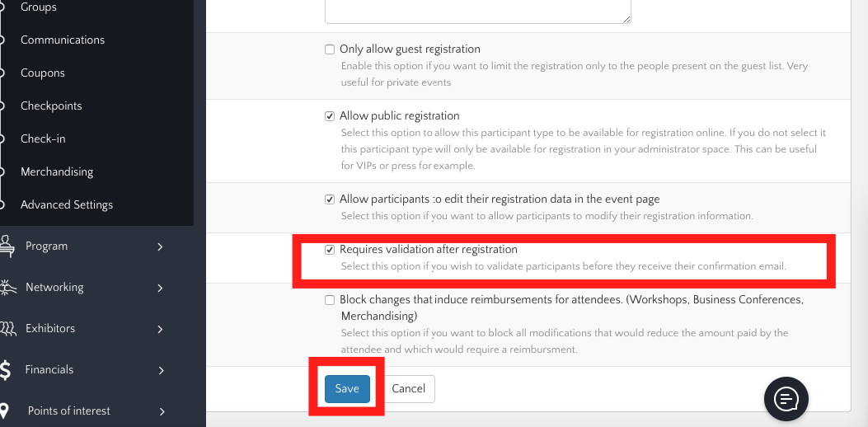This screenshot has height=427, width=868.
Task: Click the Save button
Action: click(x=347, y=389)
